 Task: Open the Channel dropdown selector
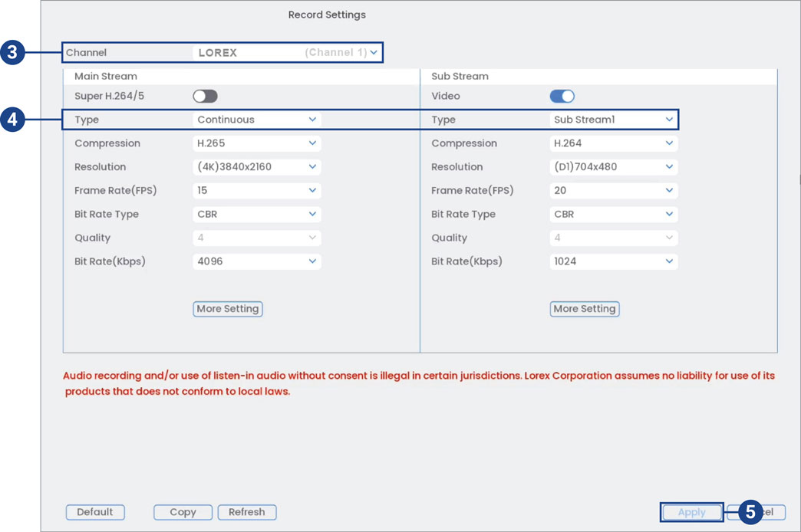tap(287, 53)
